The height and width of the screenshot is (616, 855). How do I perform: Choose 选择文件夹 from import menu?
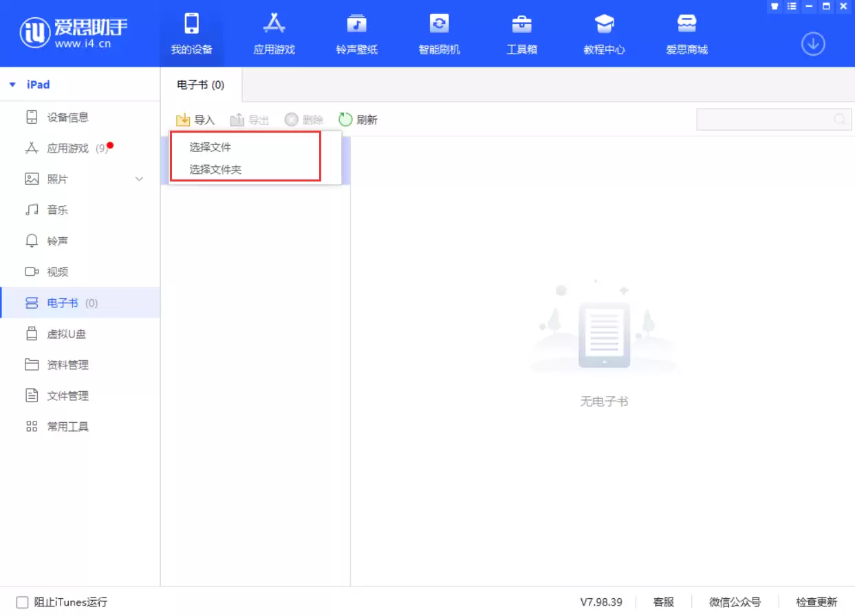[x=215, y=169]
